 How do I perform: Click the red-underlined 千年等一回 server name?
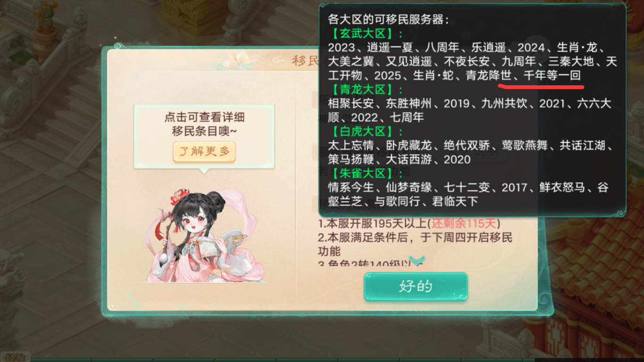552,75
